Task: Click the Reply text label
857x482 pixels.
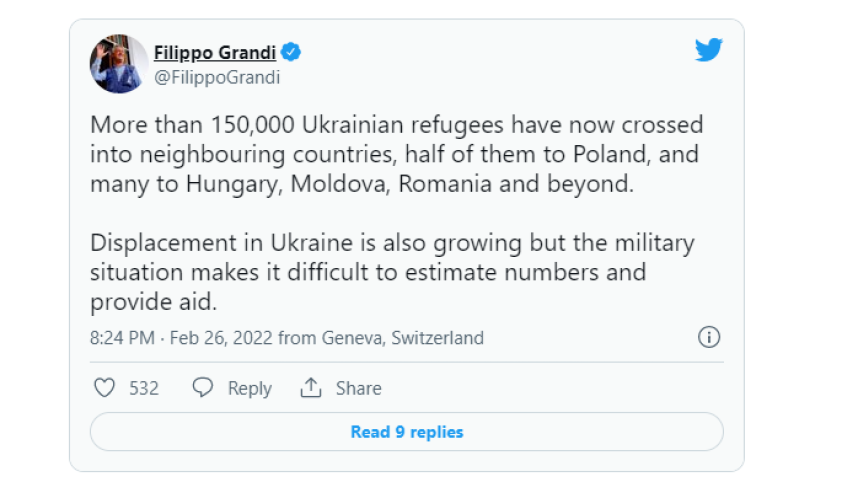Action: click(x=249, y=388)
